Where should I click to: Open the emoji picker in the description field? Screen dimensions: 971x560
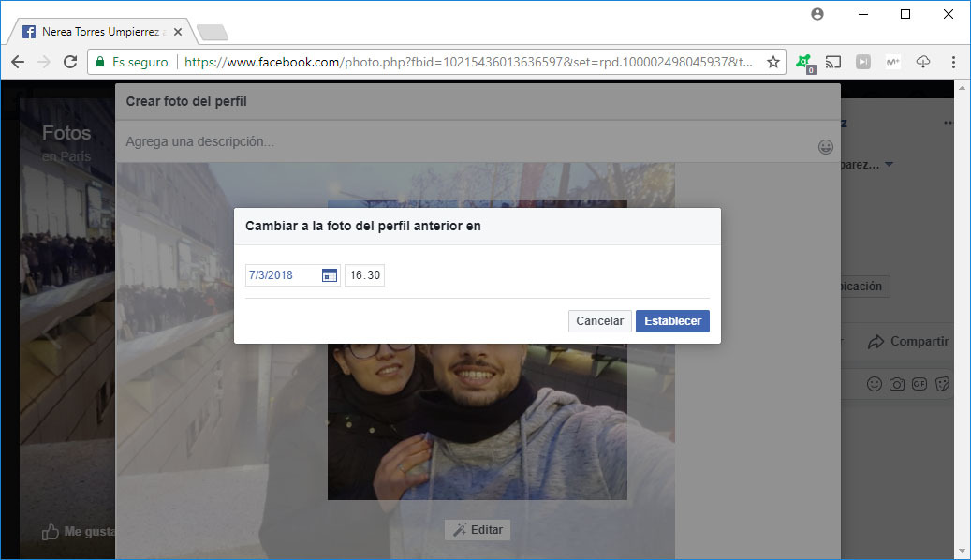pyautogui.click(x=825, y=147)
